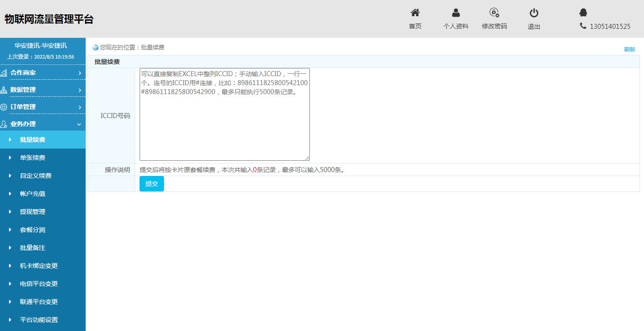Click arrow bullet beside 平台功能设置
The width and height of the screenshot is (644, 331).
[x=10, y=320]
